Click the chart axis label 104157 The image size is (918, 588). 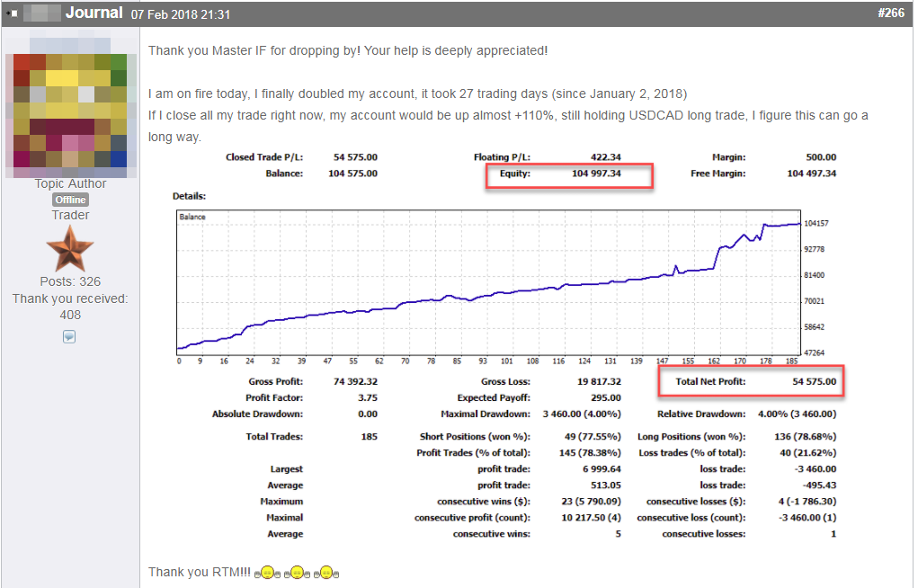[x=816, y=223]
